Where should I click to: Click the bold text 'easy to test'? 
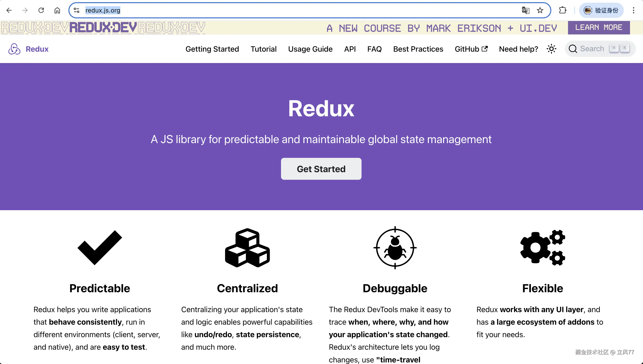(124, 347)
